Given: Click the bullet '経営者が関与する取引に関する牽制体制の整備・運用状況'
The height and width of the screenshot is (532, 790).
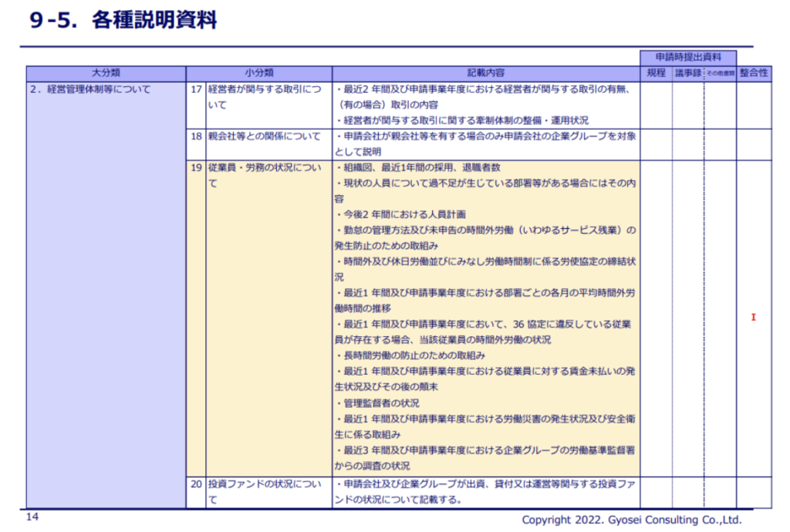Looking at the screenshot, I should [x=462, y=121].
